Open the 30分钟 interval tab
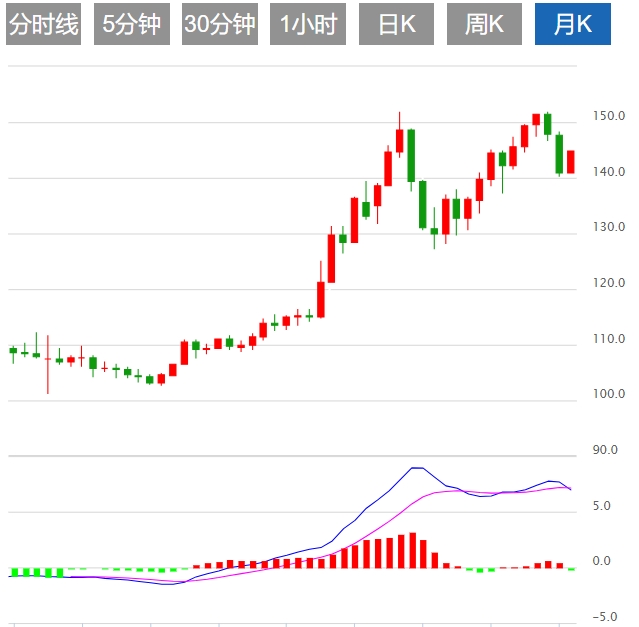 [x=219, y=25]
